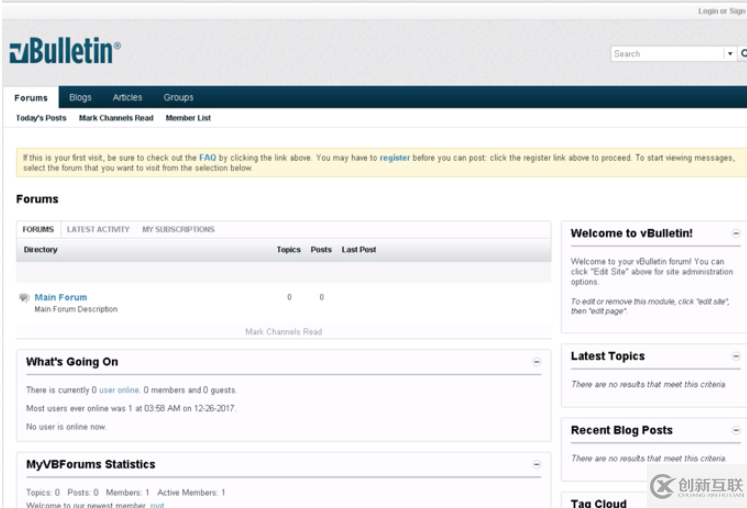Click the Forums page heading
This screenshot has height=508, width=747.
tap(37, 199)
